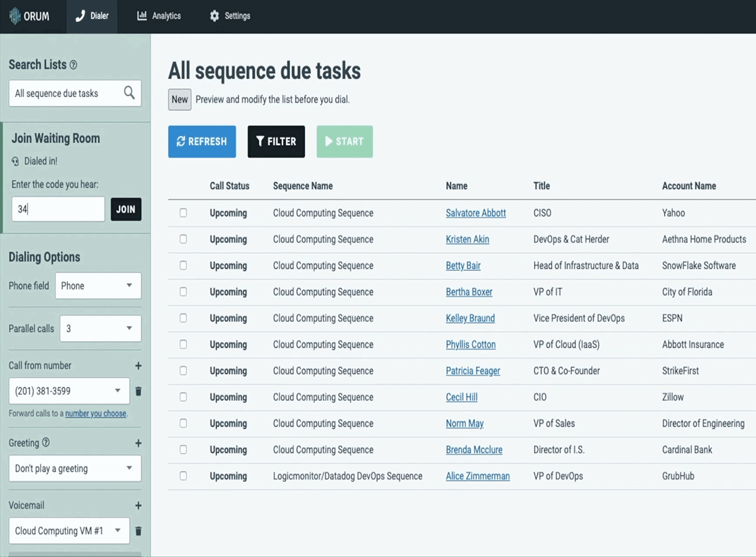This screenshot has height=557, width=756.
Task: Click the 'CTO & Co-Founder' title cell
Action: tap(566, 371)
